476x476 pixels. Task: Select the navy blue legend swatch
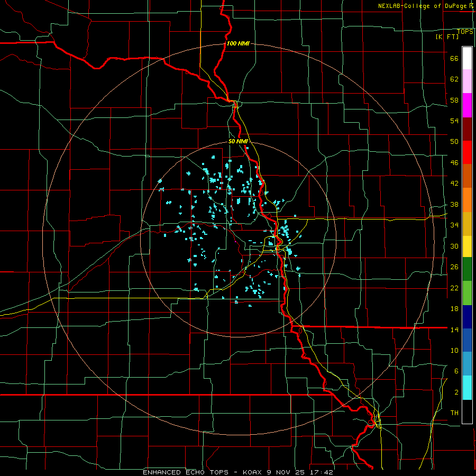click(x=467, y=317)
